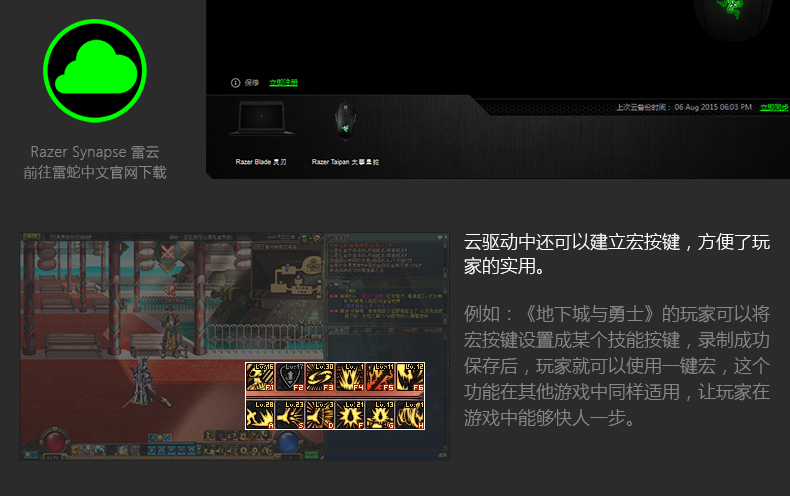Viewport: 790px width, 496px height.
Task: Click the F2 shield skill icon
Action: pyautogui.click(x=290, y=377)
